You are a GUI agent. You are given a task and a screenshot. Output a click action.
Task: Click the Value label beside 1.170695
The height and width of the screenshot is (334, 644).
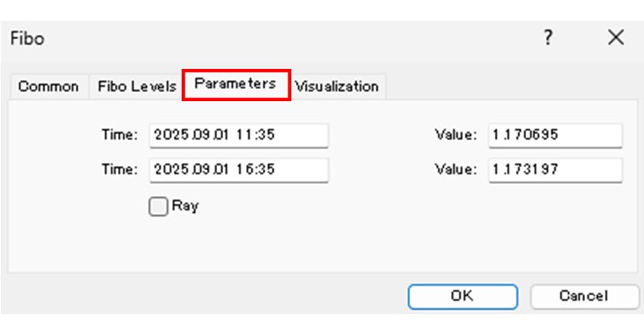pyautogui.click(x=456, y=135)
